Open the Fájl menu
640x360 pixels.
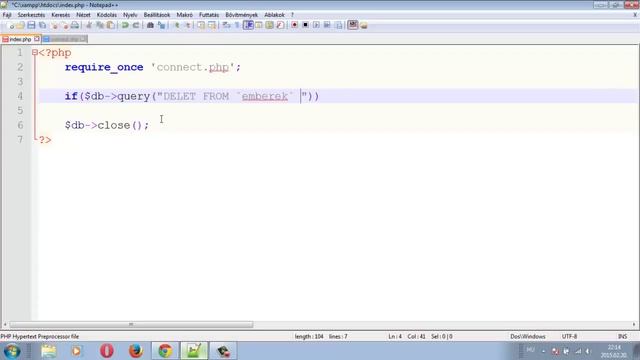7,15
